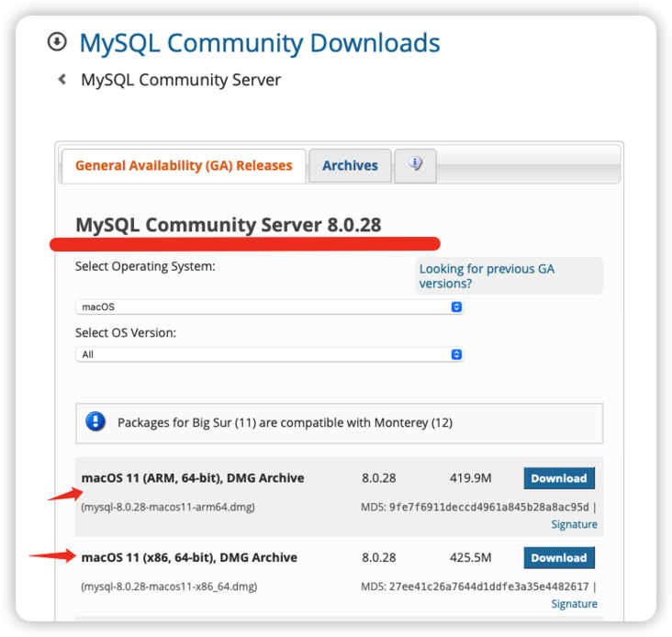Click the 8.0.28 version in the ARM row

[x=379, y=478]
